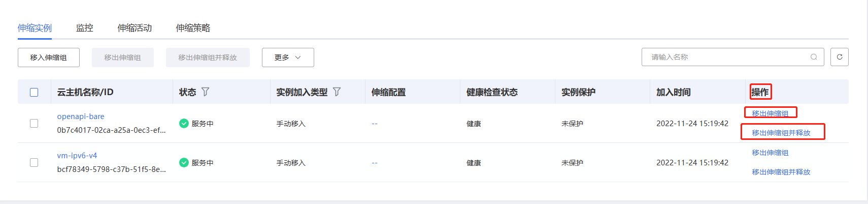
Task: Click 移出伸缩组并释放 for vm-ipv6-v4 row
Action: (781, 172)
